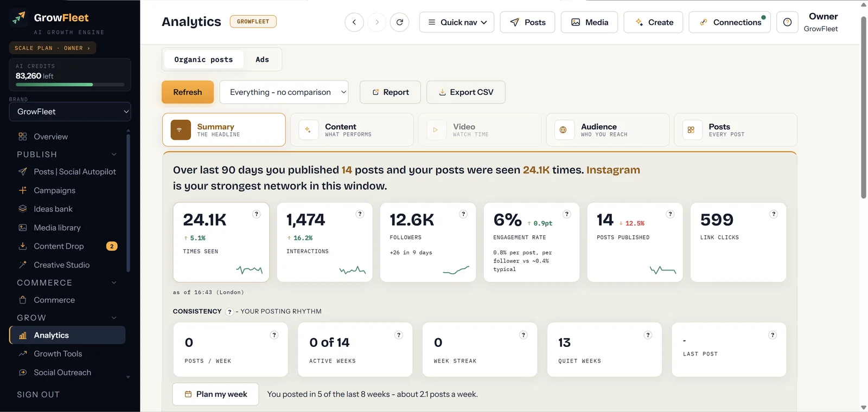The width and height of the screenshot is (868, 412).
Task: Show help for the Interactions metric
Action: (x=360, y=214)
